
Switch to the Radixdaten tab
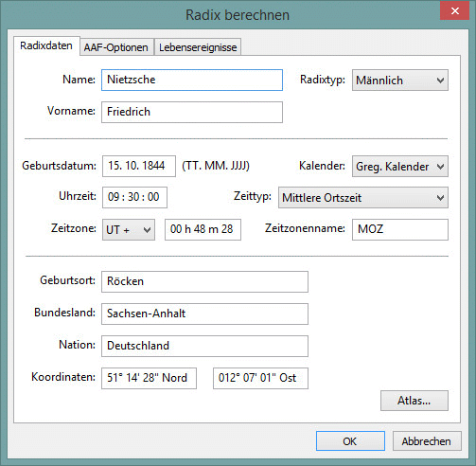(x=46, y=46)
